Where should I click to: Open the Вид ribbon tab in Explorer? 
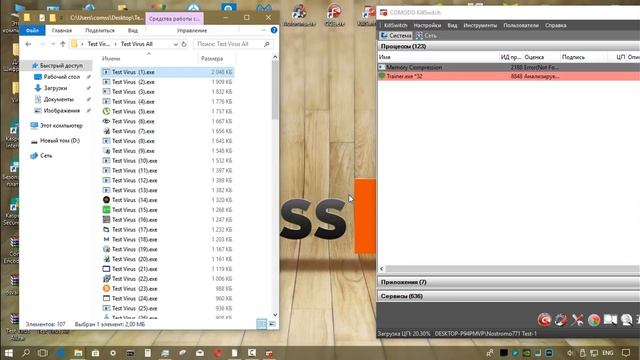[133, 31]
